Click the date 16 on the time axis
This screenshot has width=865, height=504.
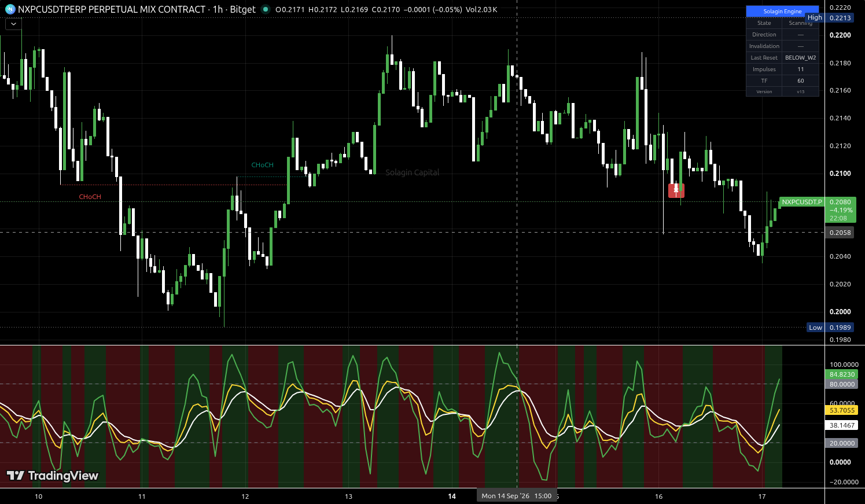(658, 496)
